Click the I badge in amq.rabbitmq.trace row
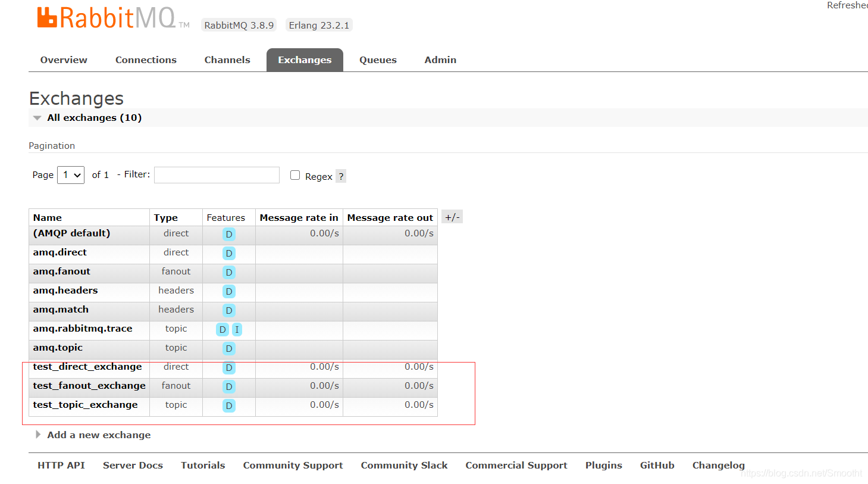 pos(237,330)
